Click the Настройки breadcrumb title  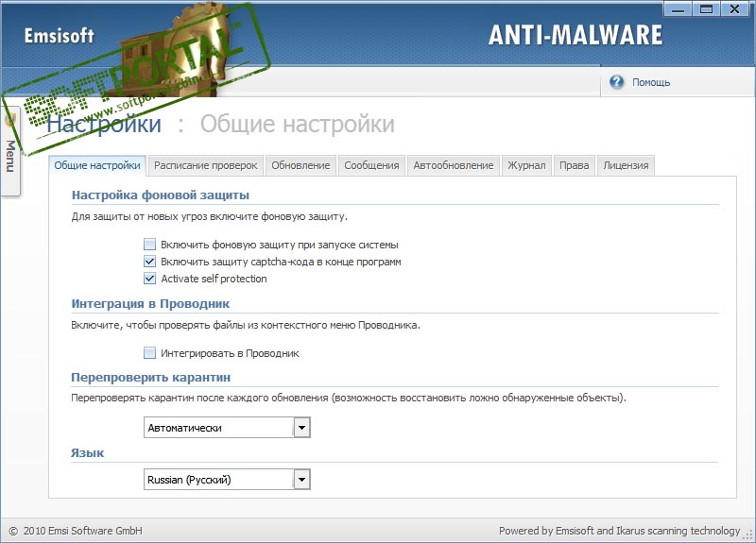tap(104, 124)
